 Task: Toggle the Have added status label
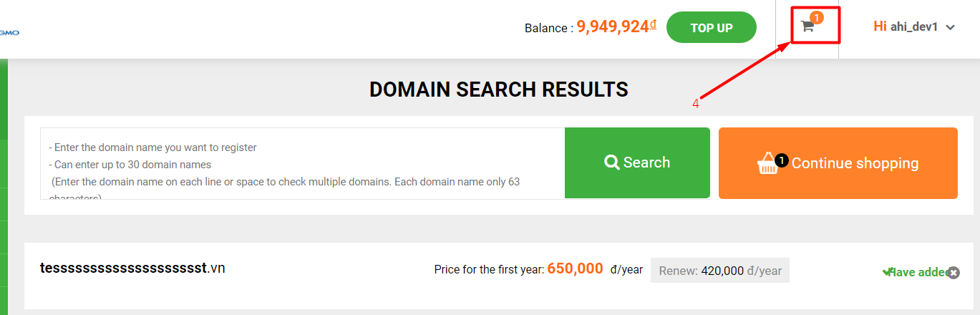pyautogui.click(x=918, y=272)
